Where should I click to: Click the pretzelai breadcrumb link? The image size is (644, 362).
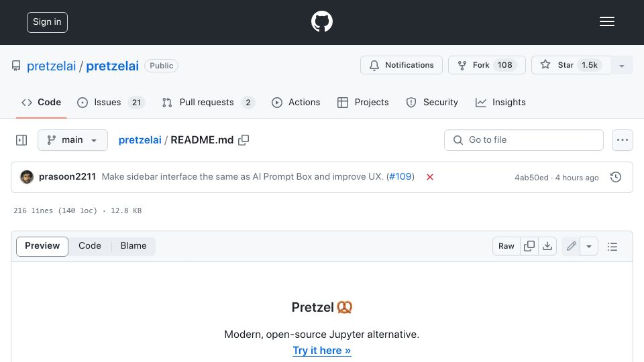tap(140, 140)
